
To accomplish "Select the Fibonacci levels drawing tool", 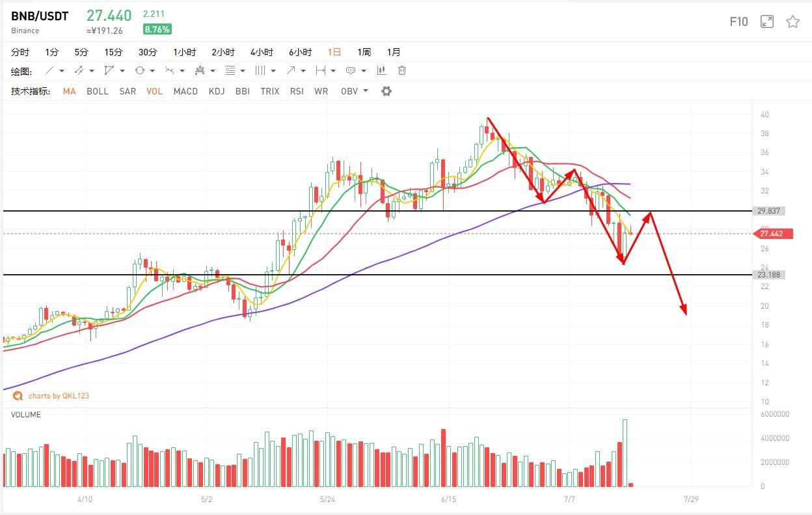I will (x=230, y=70).
